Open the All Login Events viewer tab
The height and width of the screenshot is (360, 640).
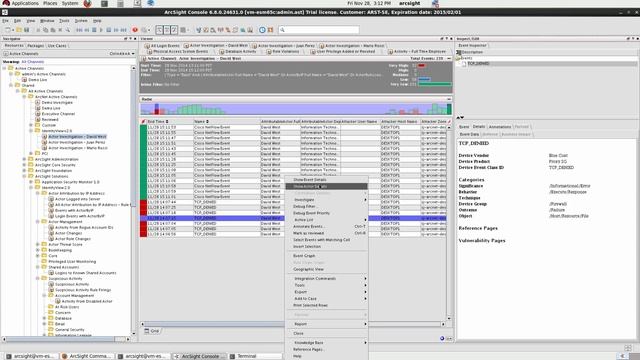click(162, 46)
